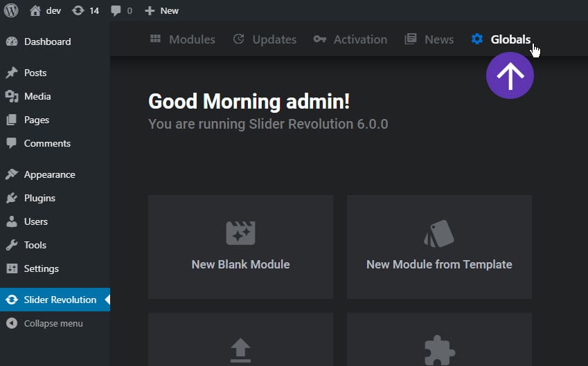Click Collapse menu text
Screen dimensions: 588x366
[53, 324]
